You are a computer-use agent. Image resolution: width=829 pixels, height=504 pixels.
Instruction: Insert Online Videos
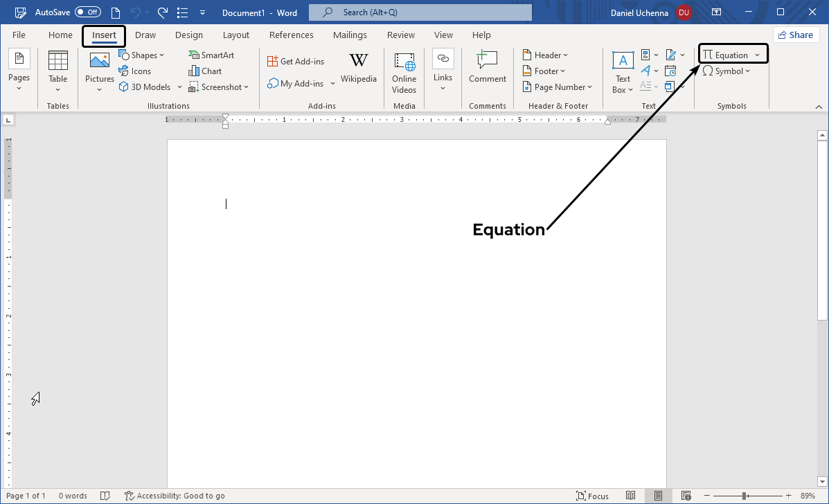pos(404,71)
